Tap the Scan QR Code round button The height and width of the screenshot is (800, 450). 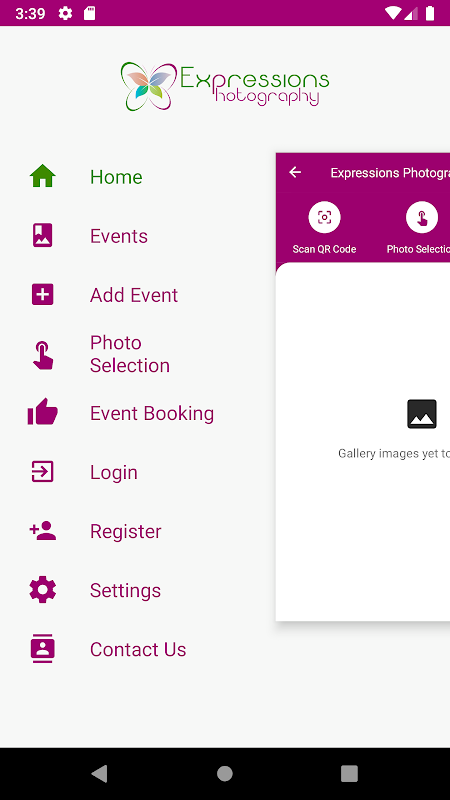324,217
